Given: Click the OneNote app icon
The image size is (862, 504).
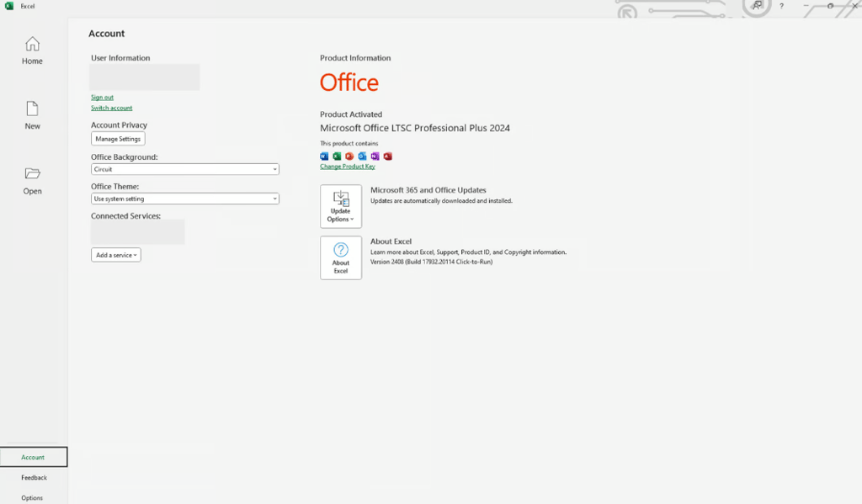Looking at the screenshot, I should pyautogui.click(x=375, y=157).
